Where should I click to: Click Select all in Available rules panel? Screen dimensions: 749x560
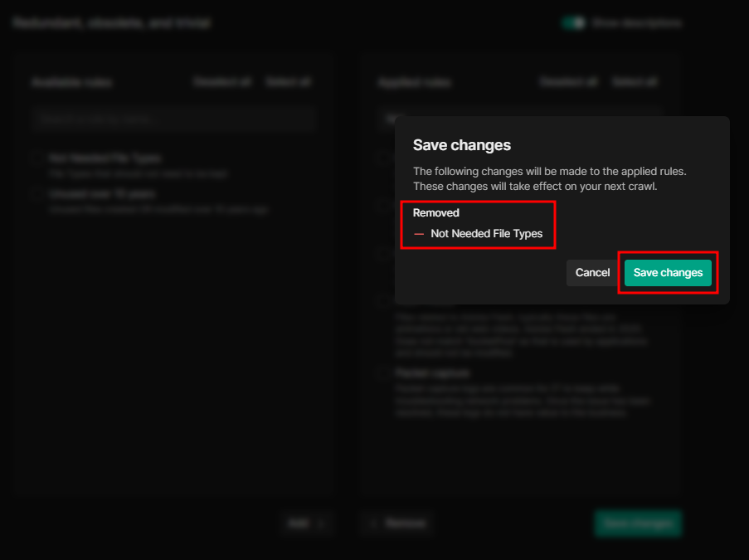tap(288, 82)
